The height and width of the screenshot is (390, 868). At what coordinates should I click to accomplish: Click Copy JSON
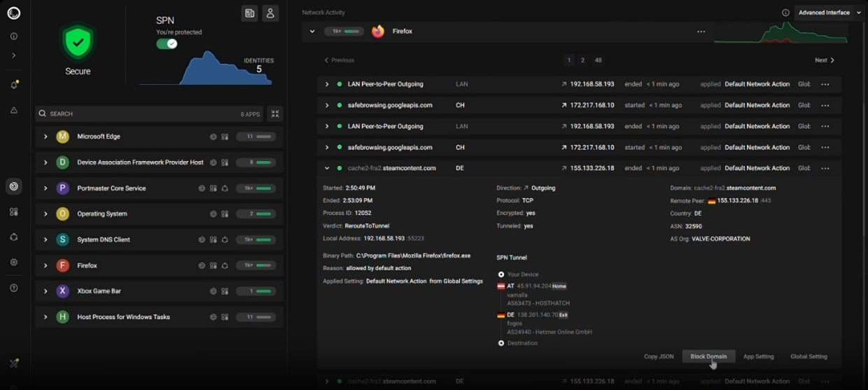pyautogui.click(x=659, y=356)
